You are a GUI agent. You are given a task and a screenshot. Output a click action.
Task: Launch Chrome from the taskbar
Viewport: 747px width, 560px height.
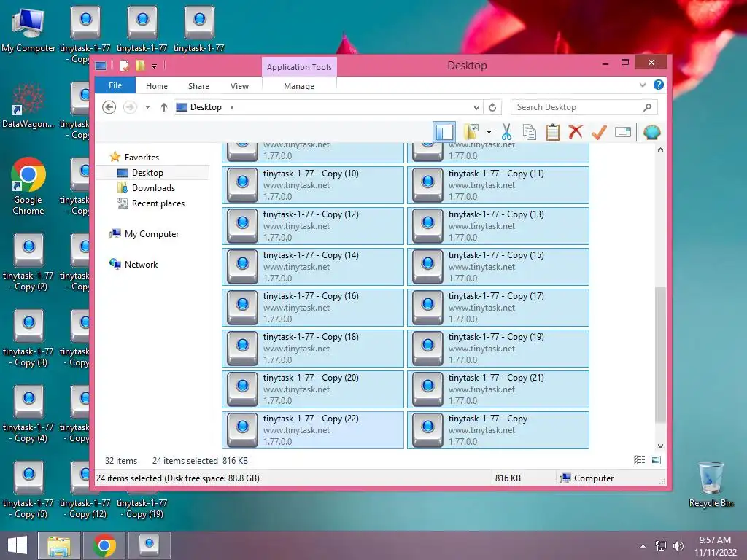[104, 545]
